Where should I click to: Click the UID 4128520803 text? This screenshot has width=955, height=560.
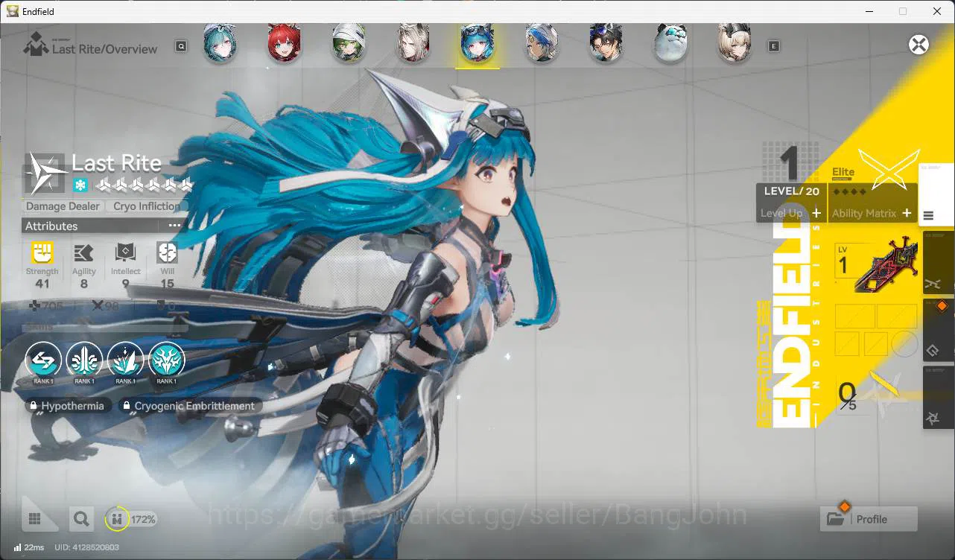coord(86,548)
